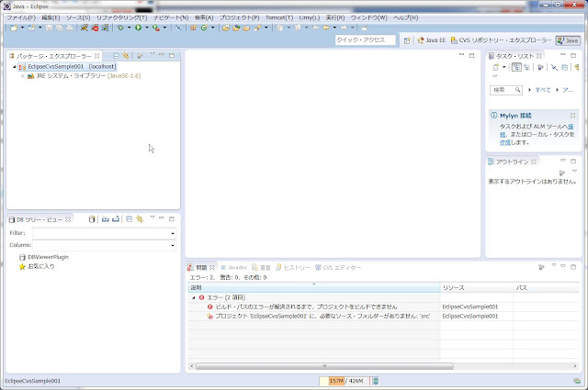This screenshot has width=588, height=390.
Task: Toggle Scheduled view in Task List
Action: (526, 67)
